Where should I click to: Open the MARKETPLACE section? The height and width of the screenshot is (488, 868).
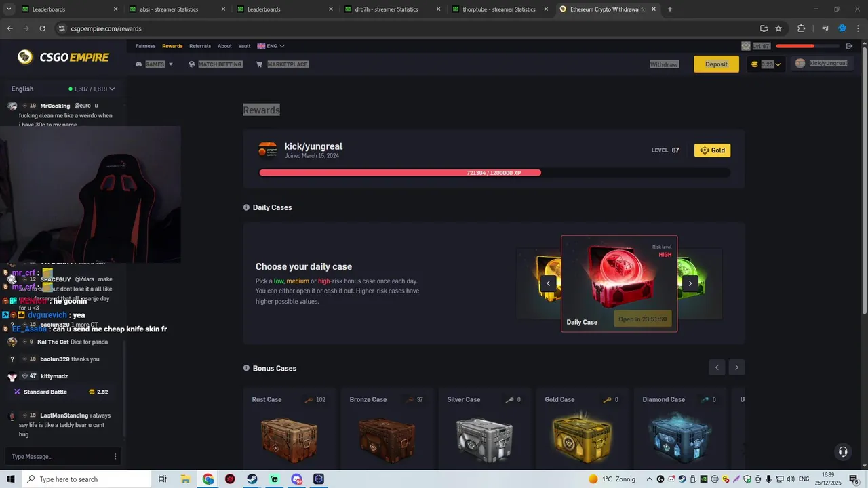pyautogui.click(x=282, y=64)
